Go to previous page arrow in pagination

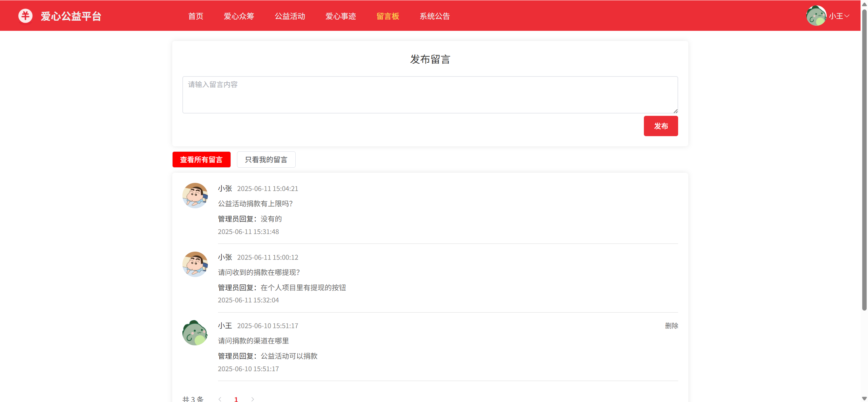[x=220, y=399]
